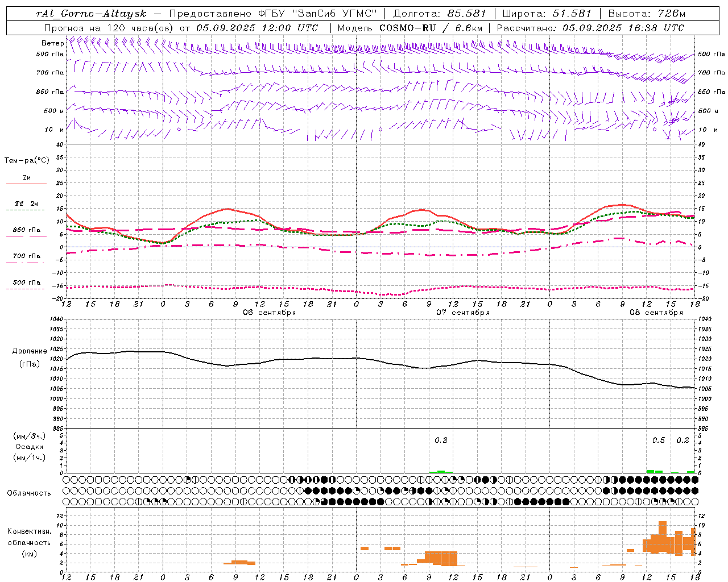
Task: Click the Конвективн. convective cloud label
Action: (x=30, y=531)
